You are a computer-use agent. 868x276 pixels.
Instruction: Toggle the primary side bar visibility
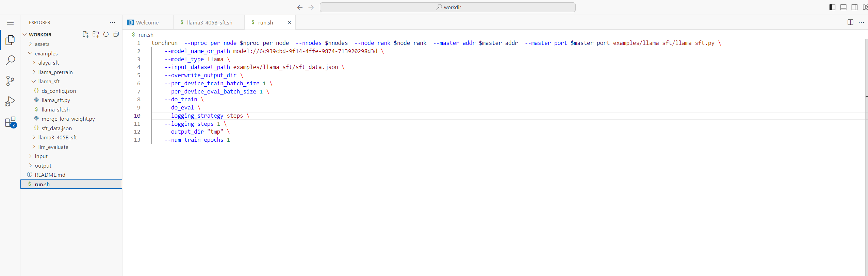pos(832,7)
